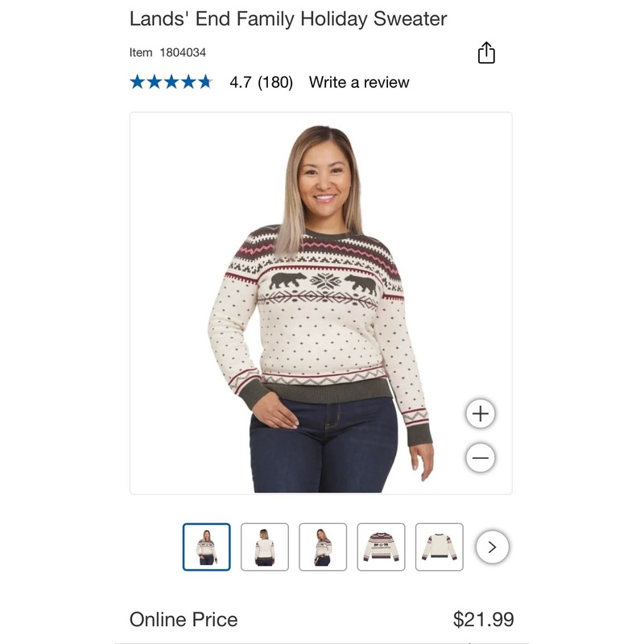Select the back-view model thumbnail
Image resolution: width=644 pixels, height=644 pixels.
click(264, 547)
